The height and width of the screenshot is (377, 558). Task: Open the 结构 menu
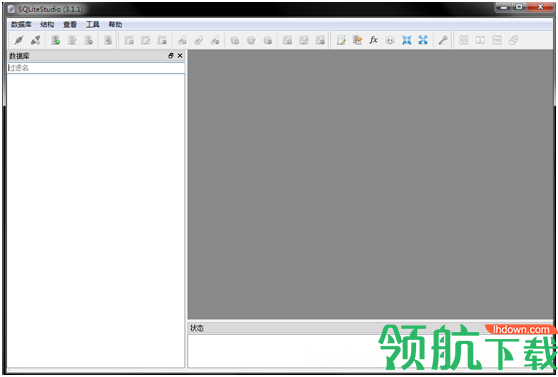click(x=47, y=25)
